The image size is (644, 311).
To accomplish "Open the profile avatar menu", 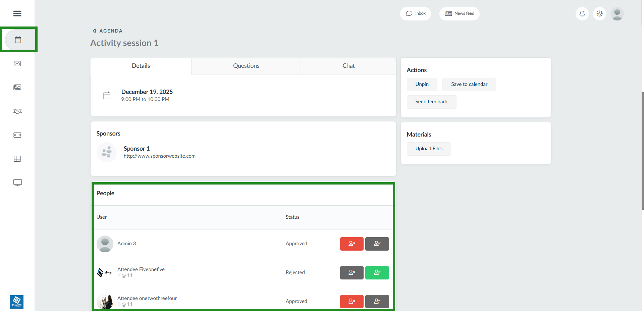I will [618, 14].
